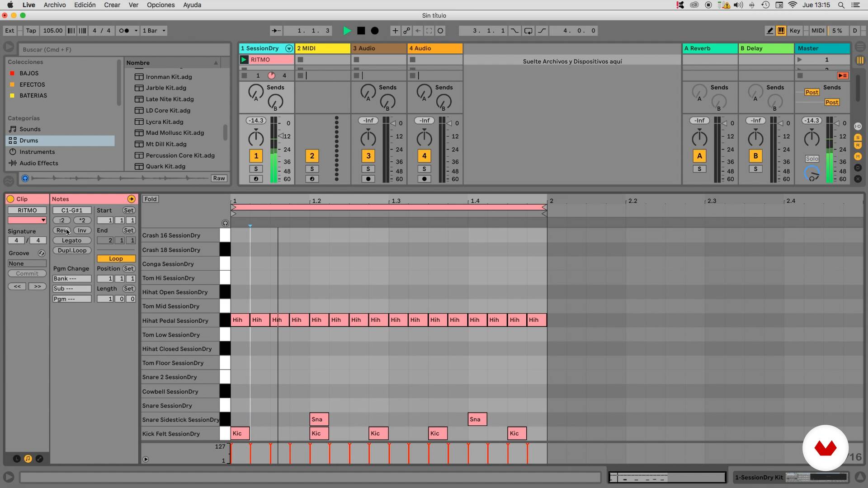Toggle the automation arm icon
The height and width of the screenshot is (488, 868).
406,31
